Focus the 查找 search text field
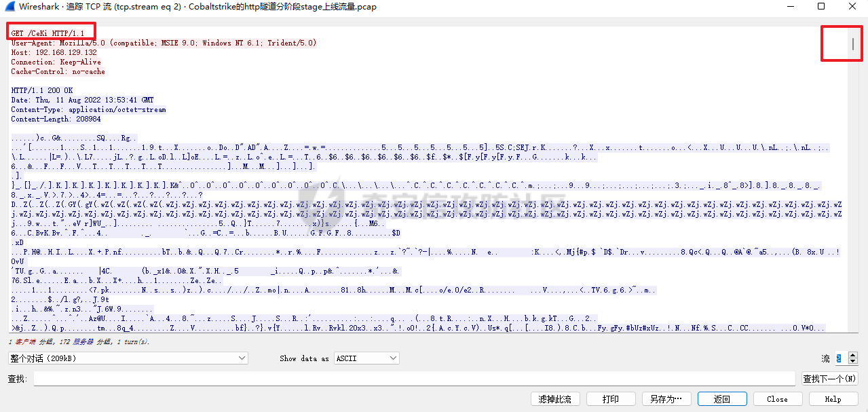The height and width of the screenshot is (412, 868). click(x=414, y=378)
